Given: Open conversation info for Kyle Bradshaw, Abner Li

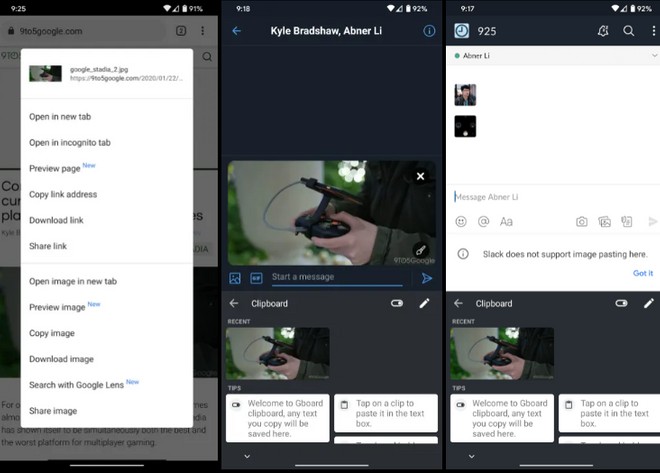Looking at the screenshot, I should pos(429,31).
